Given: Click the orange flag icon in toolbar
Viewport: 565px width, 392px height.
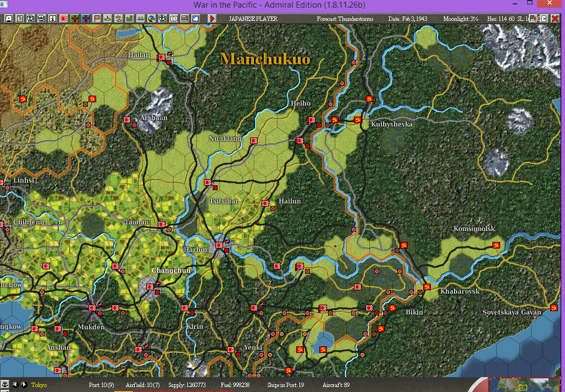Looking at the screenshot, I should click(x=97, y=18).
